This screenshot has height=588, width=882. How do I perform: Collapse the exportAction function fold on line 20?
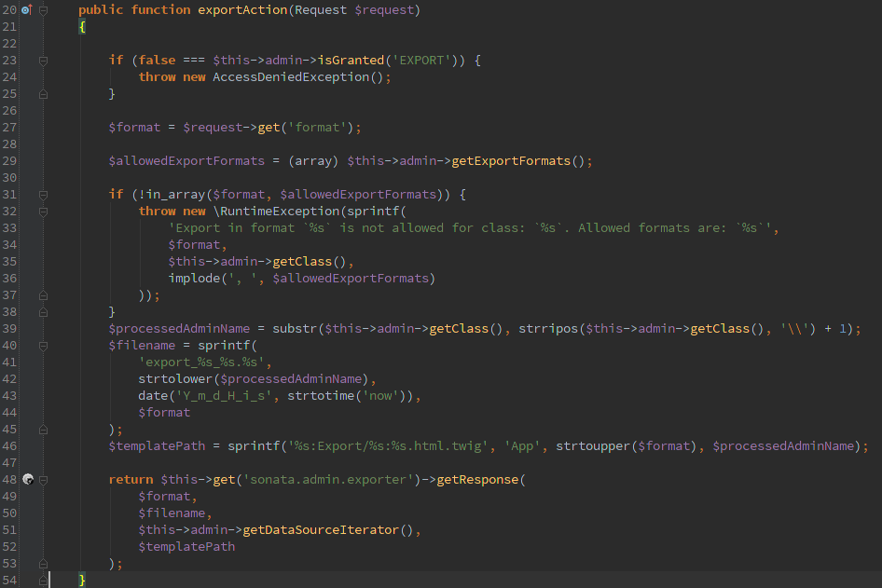click(43, 10)
